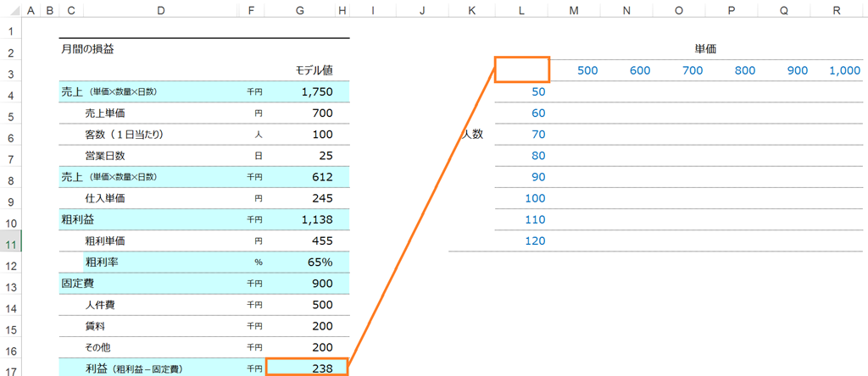868x376 pixels.
Task: Click column G header
Action: (x=299, y=9)
